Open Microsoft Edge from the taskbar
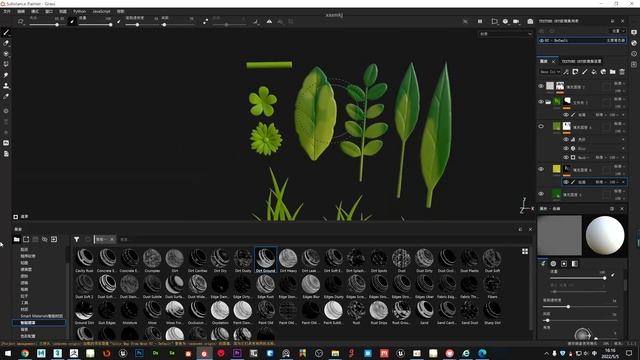Viewport: 640px width, 360px height. [482, 353]
